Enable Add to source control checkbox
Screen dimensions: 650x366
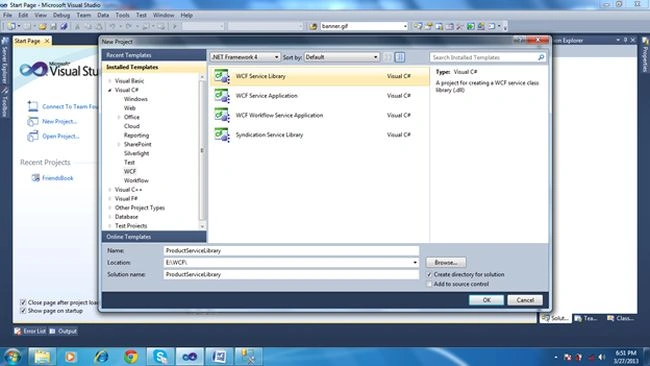click(x=429, y=284)
